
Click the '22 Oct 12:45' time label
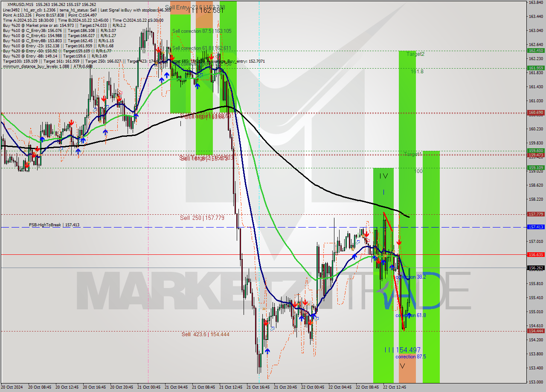coord(395,387)
